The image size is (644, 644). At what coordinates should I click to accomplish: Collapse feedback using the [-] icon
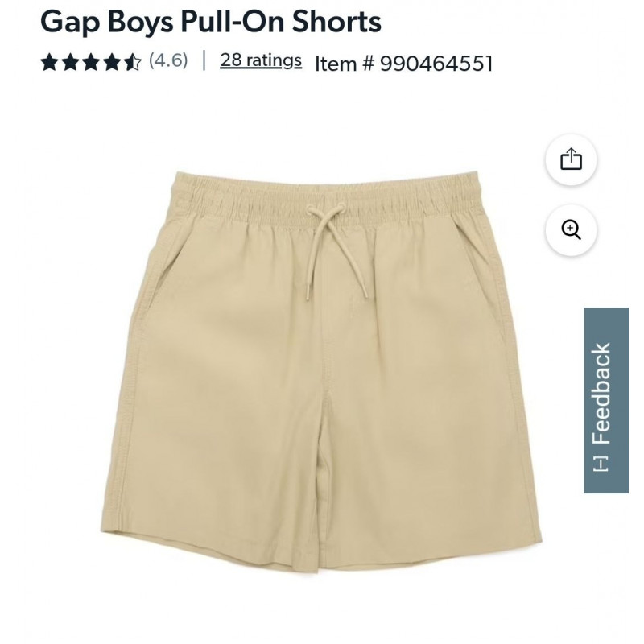pos(601,464)
